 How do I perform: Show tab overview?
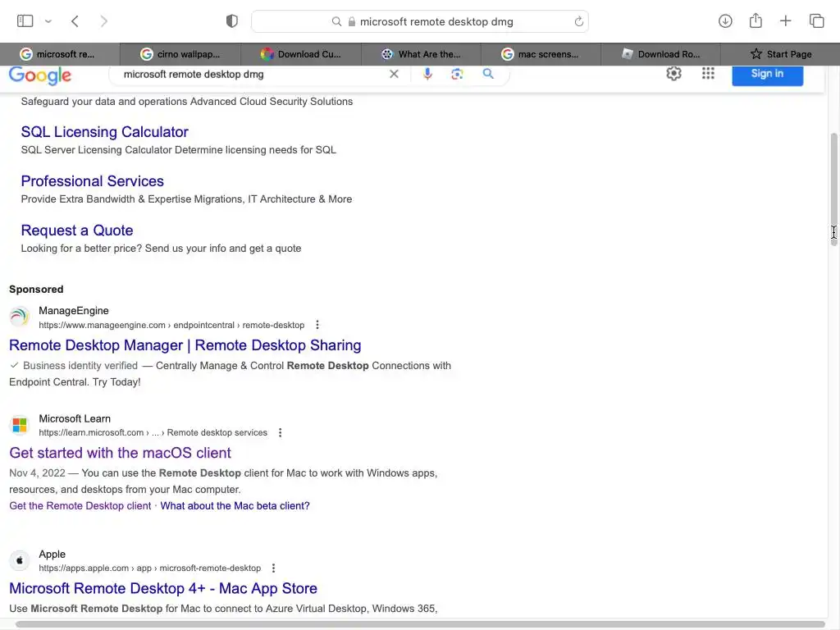[816, 21]
